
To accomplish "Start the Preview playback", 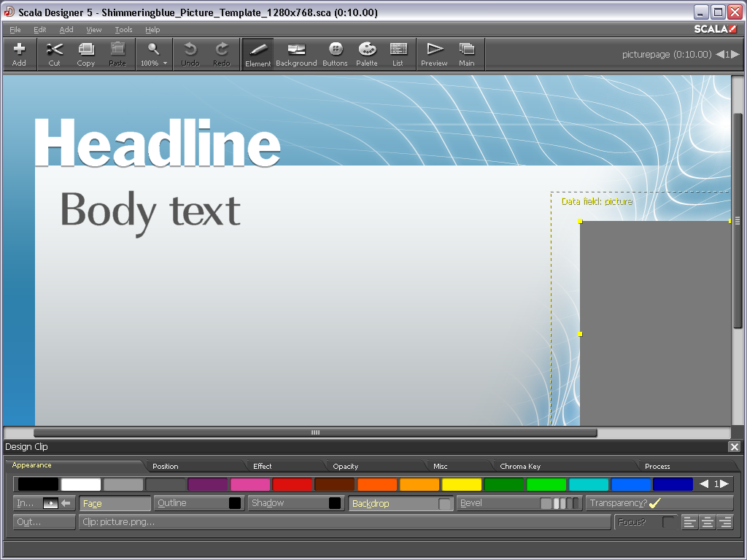I will click(434, 54).
